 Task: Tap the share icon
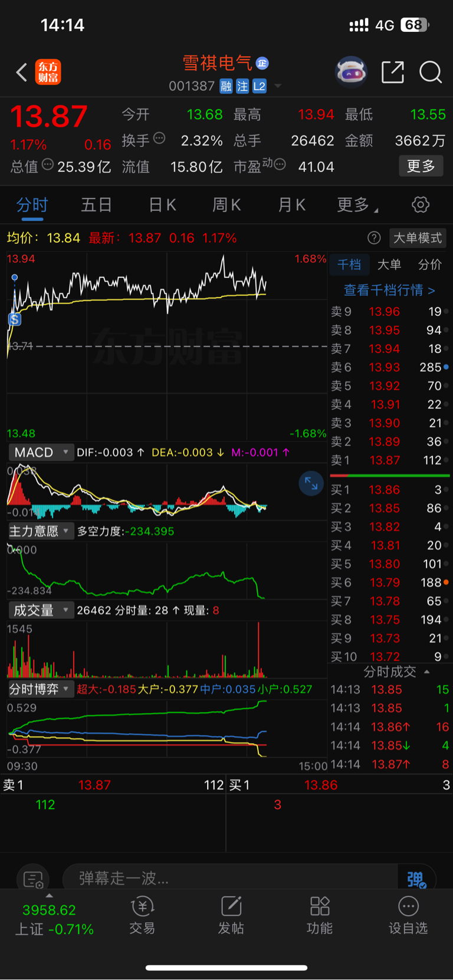pyautogui.click(x=393, y=72)
